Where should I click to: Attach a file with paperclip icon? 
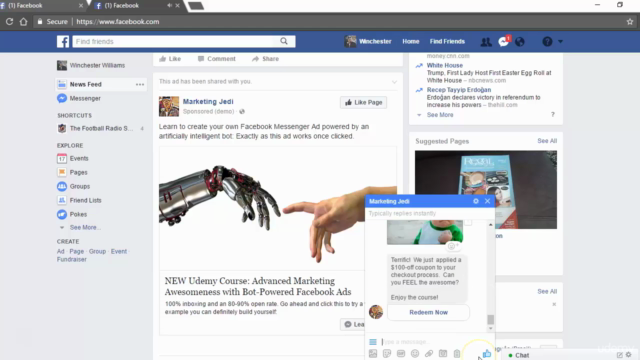429,353
